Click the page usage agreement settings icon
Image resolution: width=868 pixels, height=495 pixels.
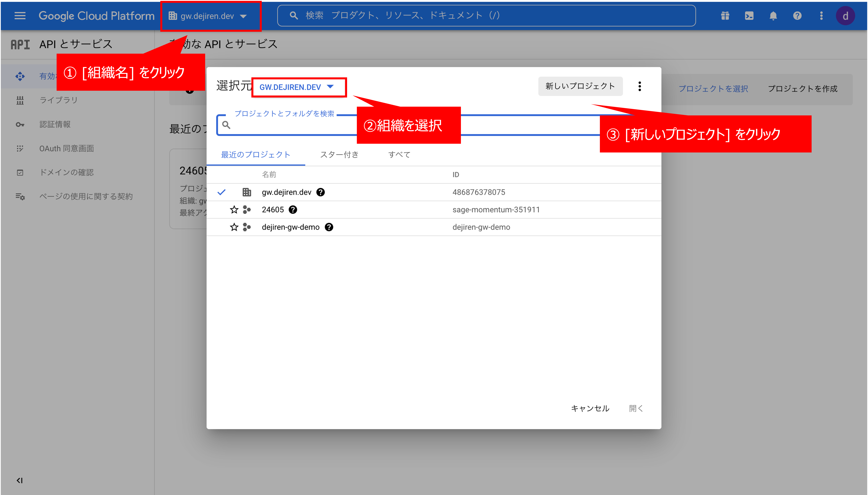point(20,196)
